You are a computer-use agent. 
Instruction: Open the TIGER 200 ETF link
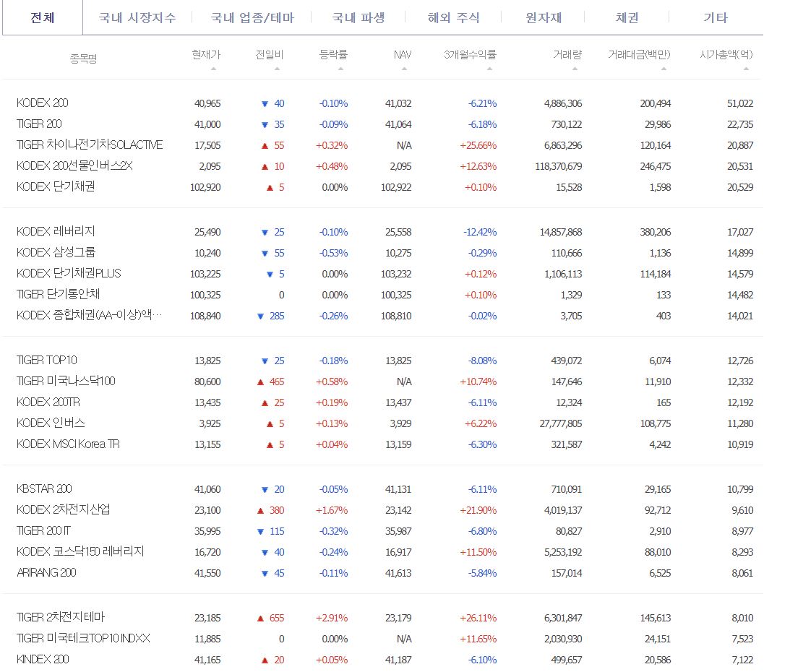coord(39,124)
